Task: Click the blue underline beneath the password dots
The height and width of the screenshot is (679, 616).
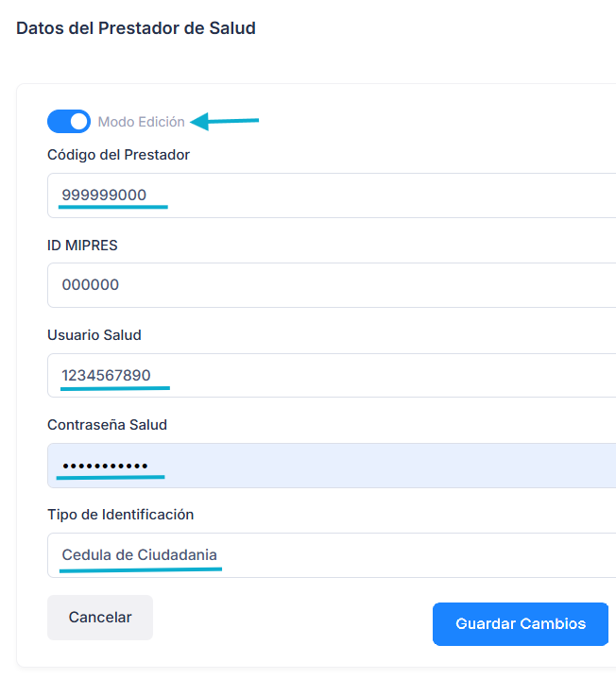Action: (111, 478)
